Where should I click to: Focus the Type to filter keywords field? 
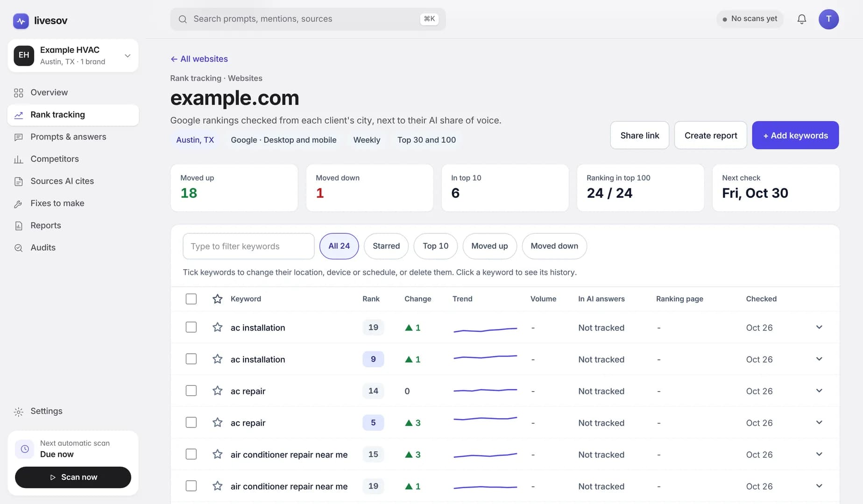pos(248,246)
